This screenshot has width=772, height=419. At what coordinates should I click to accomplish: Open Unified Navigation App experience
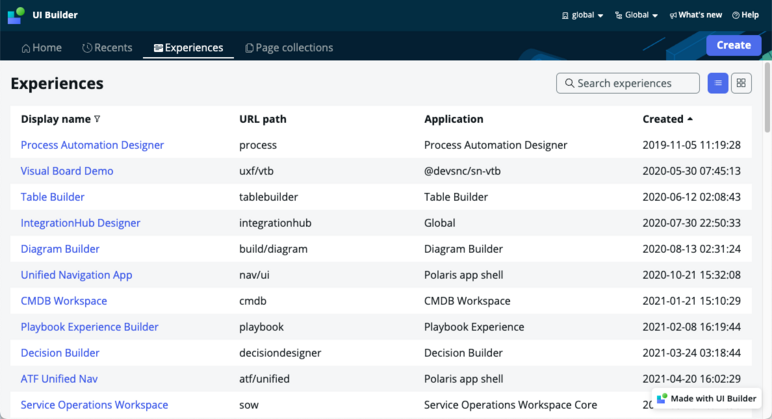point(76,275)
